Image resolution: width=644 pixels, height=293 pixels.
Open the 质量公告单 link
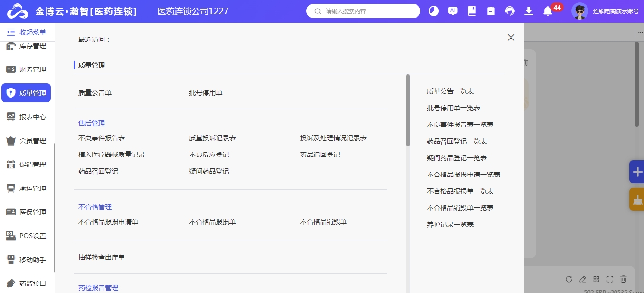pos(95,93)
